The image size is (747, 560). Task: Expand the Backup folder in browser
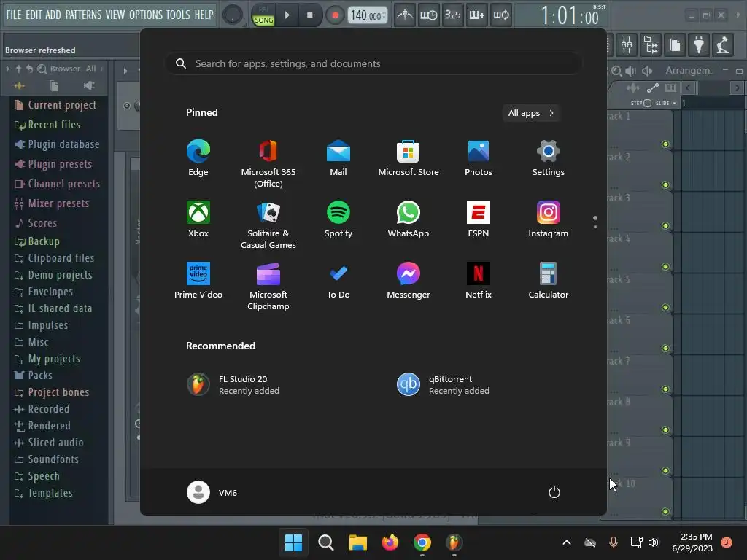(x=36, y=241)
